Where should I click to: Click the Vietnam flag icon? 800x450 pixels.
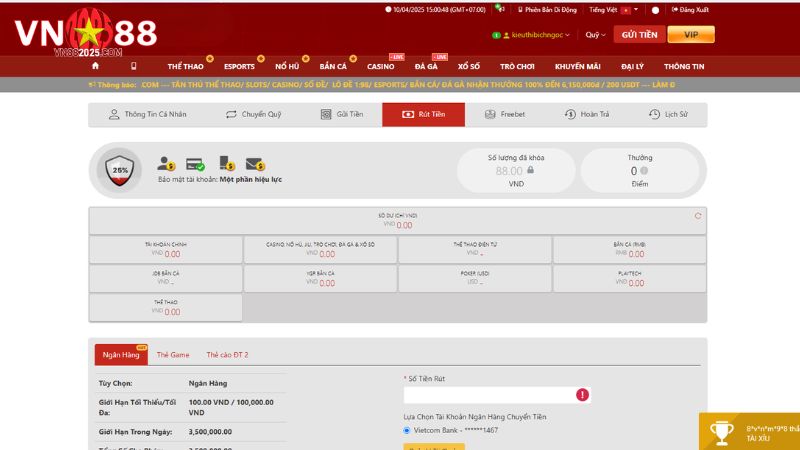tap(626, 10)
